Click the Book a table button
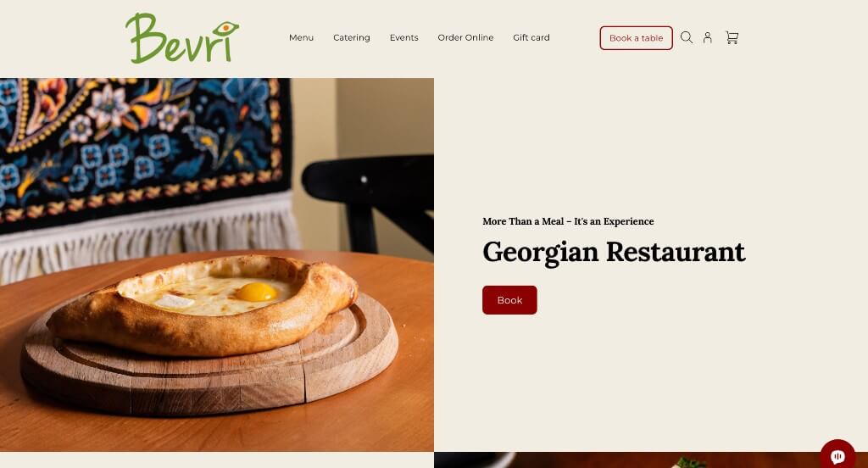The height and width of the screenshot is (468, 868). click(636, 38)
